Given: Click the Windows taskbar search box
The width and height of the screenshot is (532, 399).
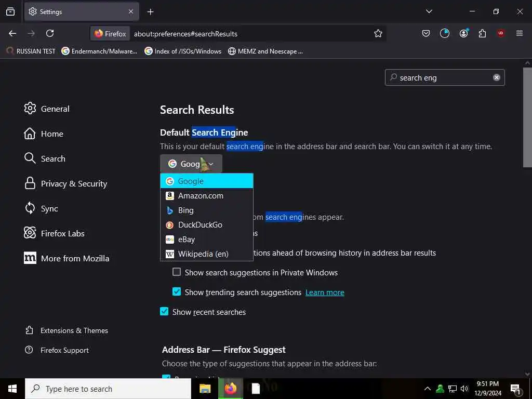Looking at the screenshot, I should point(108,389).
